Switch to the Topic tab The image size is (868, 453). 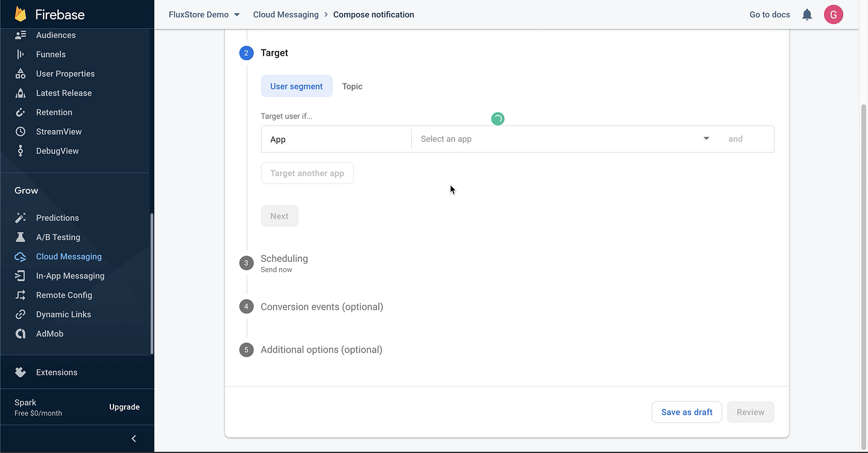pyautogui.click(x=352, y=86)
